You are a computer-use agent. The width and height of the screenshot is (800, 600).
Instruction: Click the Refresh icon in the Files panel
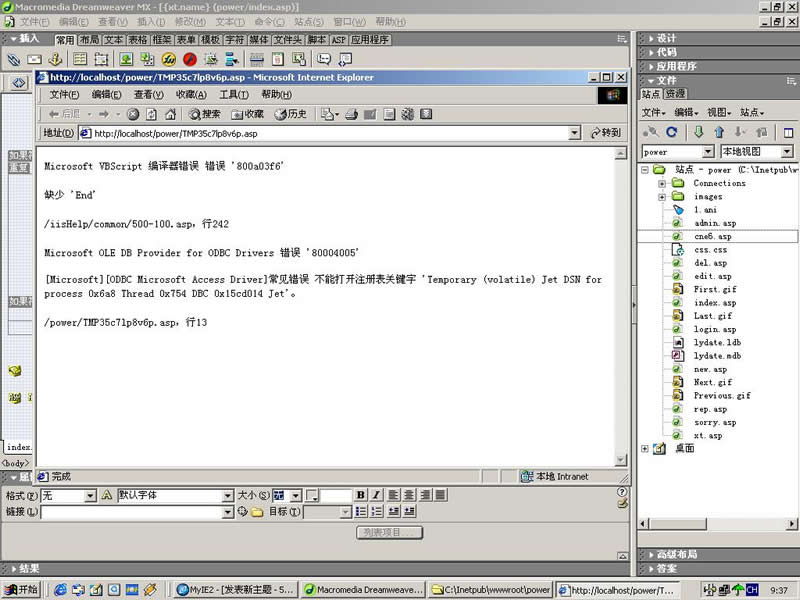coord(671,132)
